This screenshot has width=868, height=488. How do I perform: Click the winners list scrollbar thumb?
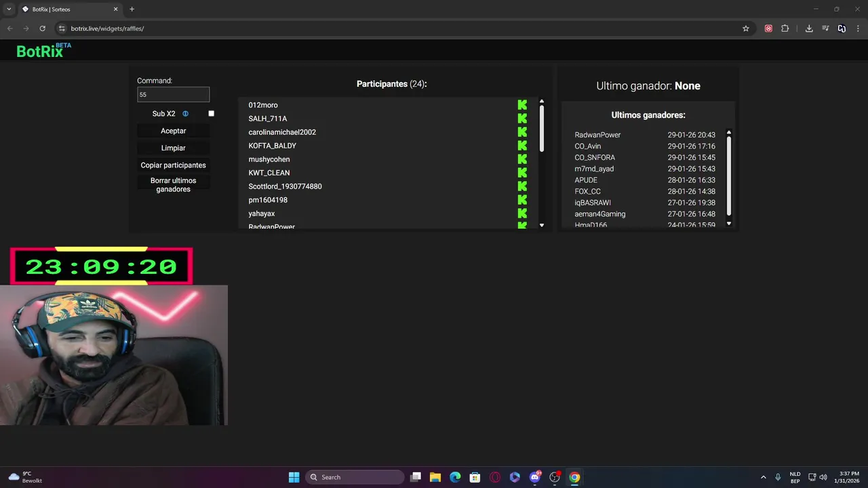click(x=729, y=175)
